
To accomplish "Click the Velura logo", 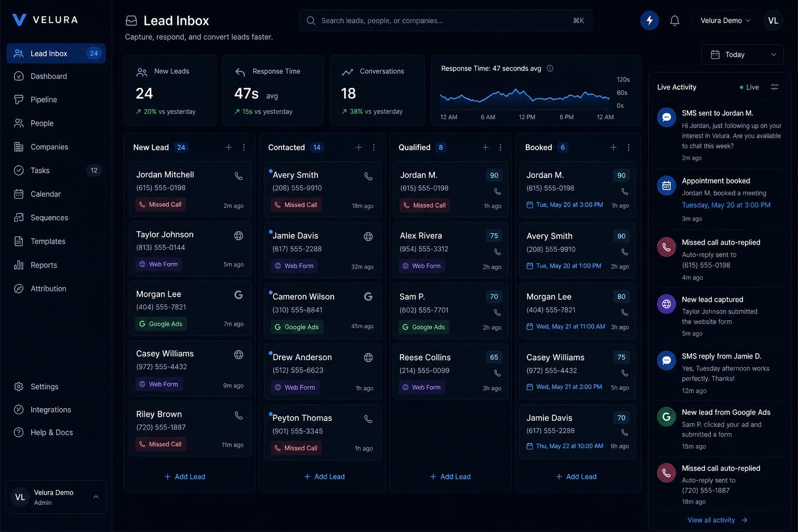I will [45, 20].
